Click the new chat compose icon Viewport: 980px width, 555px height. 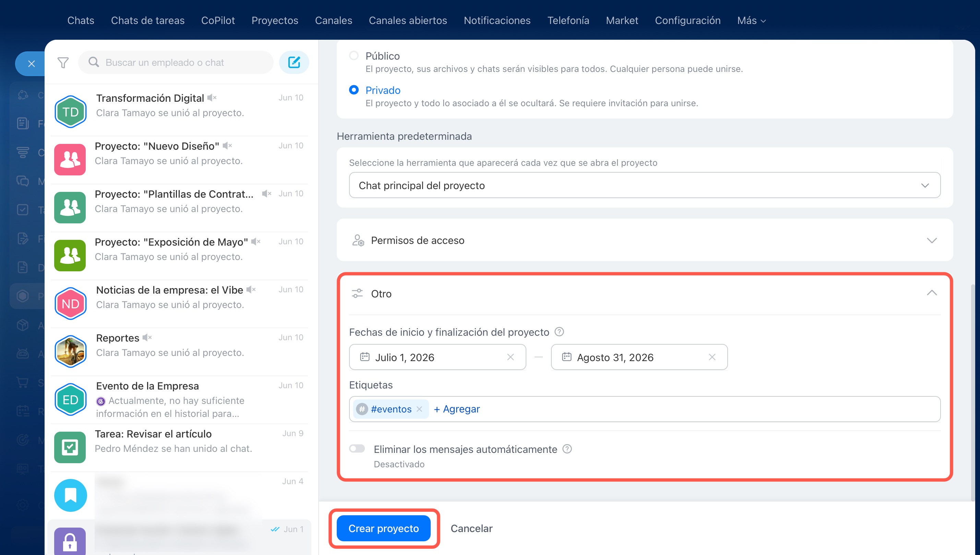[294, 62]
